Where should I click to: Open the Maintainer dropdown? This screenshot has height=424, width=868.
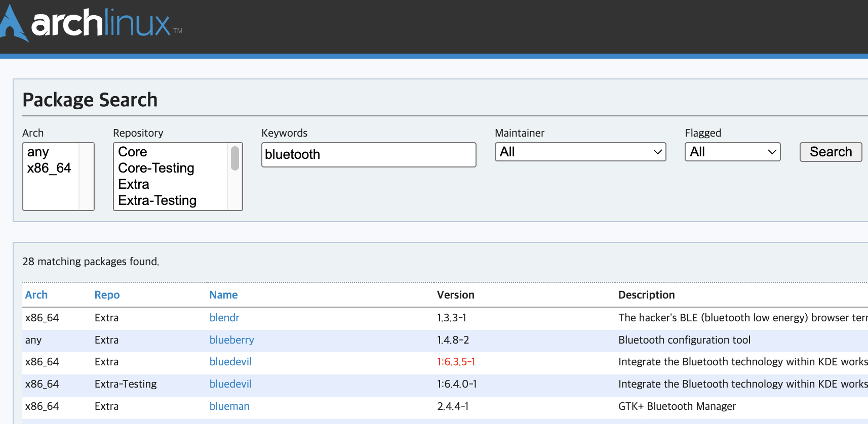click(580, 152)
